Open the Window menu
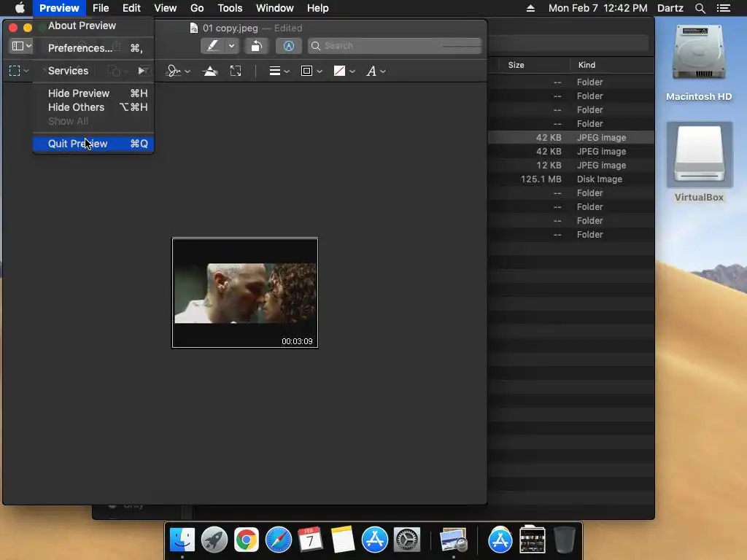747x560 pixels. point(275,8)
